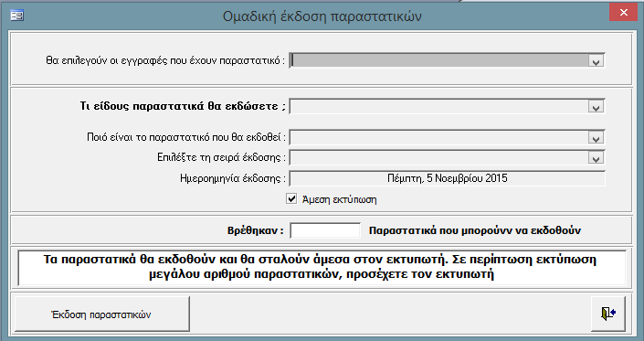Click the Ποιό είναι το παραστατικό που θα εκδοθεί label
Image resolution: width=644 pixels, height=341 pixels.
tap(186, 137)
